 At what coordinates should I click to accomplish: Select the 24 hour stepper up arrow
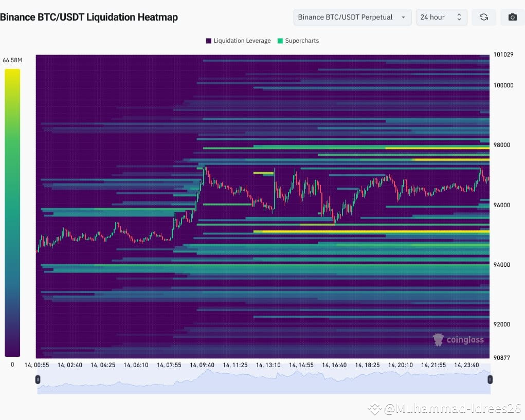459,14
